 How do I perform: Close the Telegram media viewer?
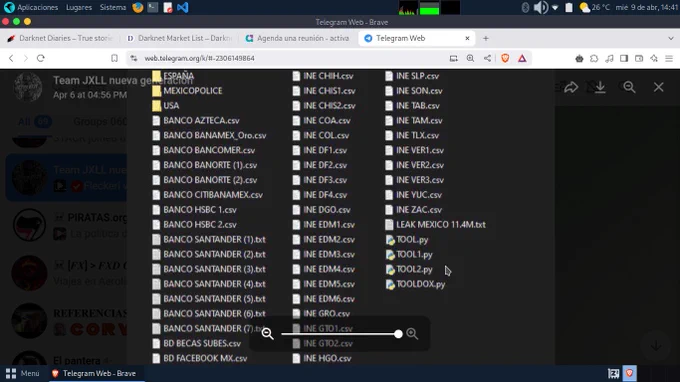(659, 87)
